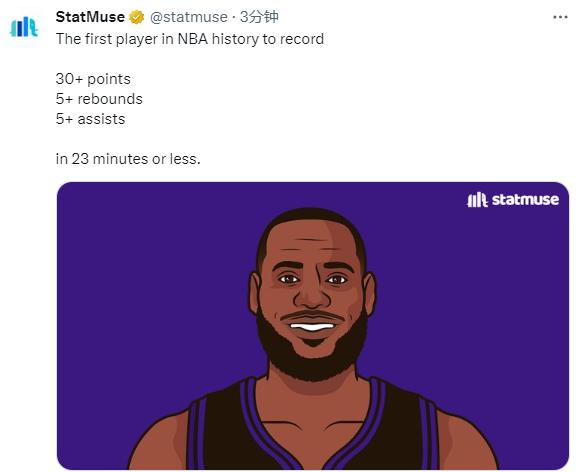Click the 'in 23 minutes or less.' text

[128, 159]
